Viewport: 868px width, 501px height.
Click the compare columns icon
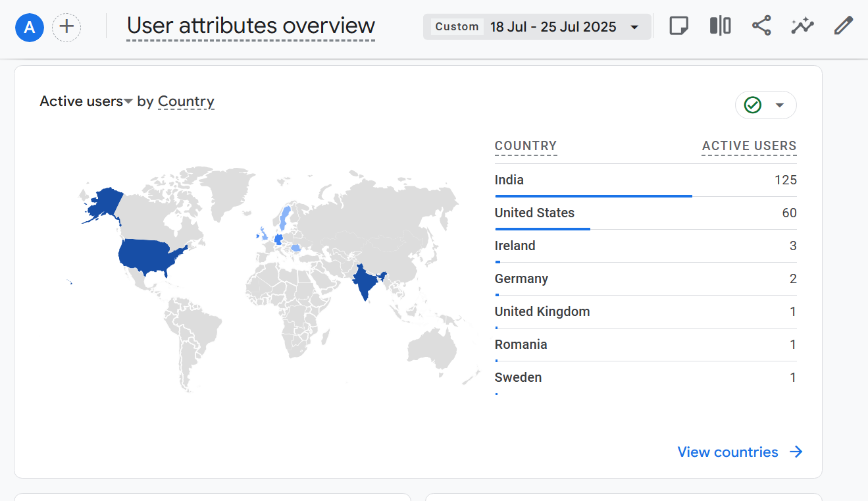[720, 26]
